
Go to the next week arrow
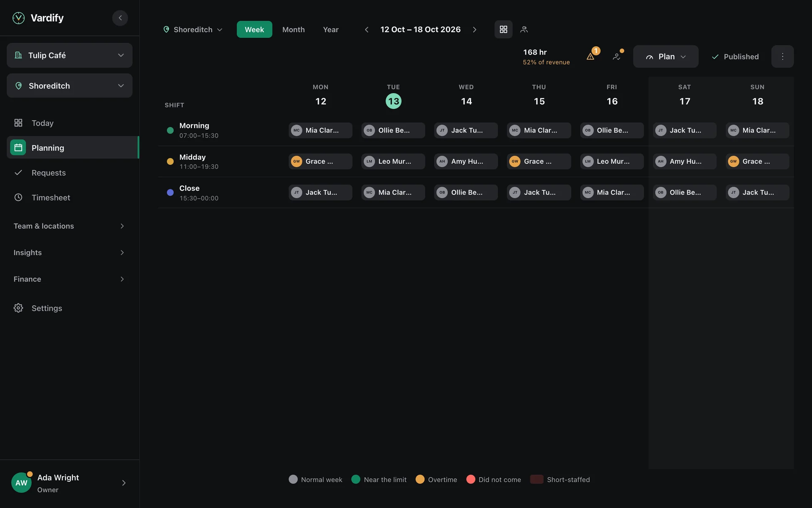coord(475,30)
